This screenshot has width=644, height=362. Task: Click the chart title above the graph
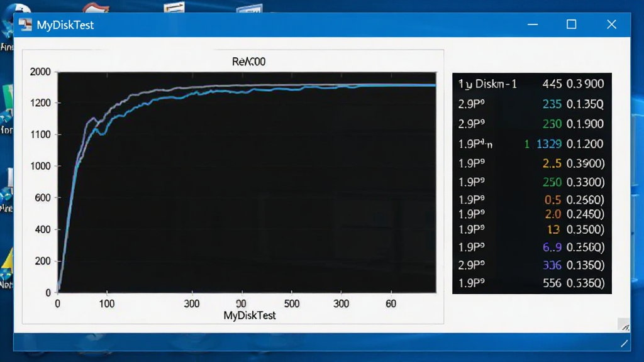[248, 62]
